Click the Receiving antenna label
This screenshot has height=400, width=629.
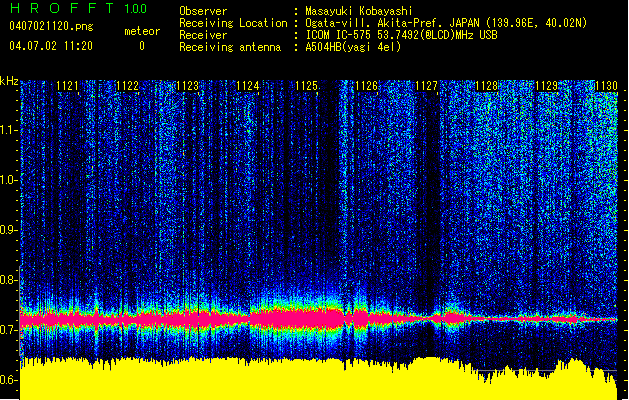coord(230,47)
